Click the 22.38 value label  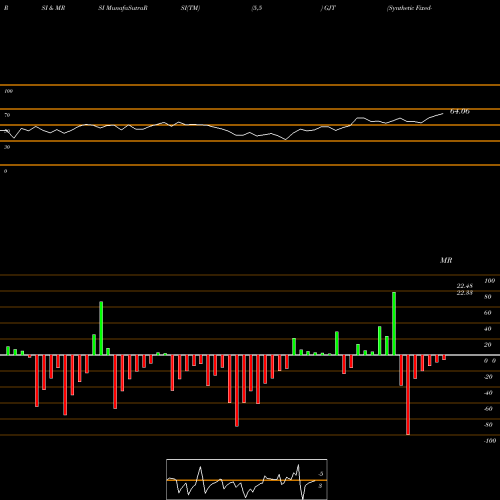[465, 293]
